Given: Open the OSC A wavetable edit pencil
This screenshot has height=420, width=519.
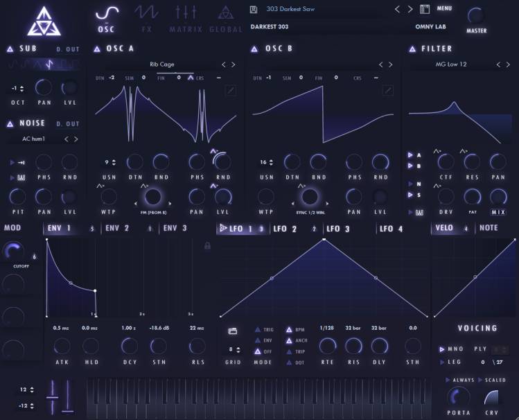Looking at the screenshot, I should point(229,90).
